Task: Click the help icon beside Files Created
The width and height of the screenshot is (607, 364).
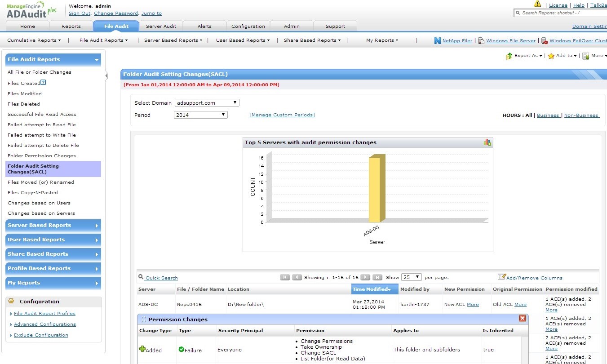Action: (43, 83)
